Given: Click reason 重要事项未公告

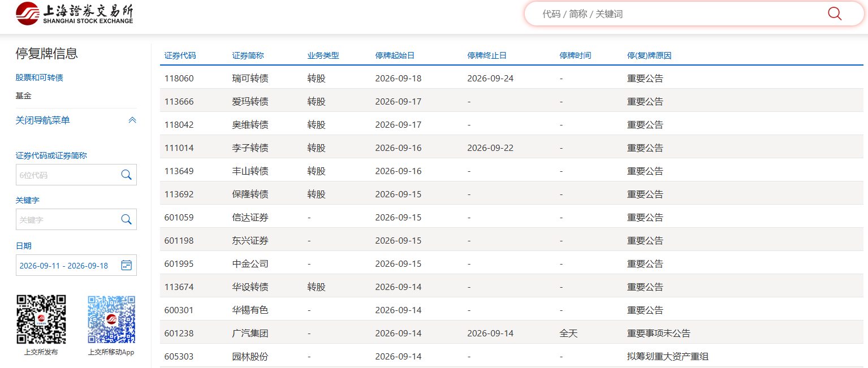Looking at the screenshot, I should click(659, 334).
